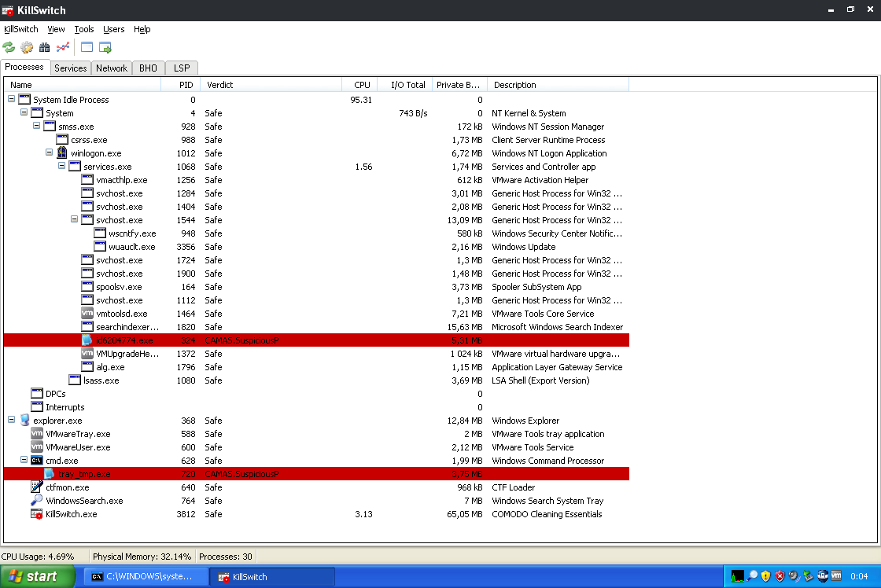Open the KillSwitch menu
Screen dimensions: 881x588
click(x=20, y=29)
